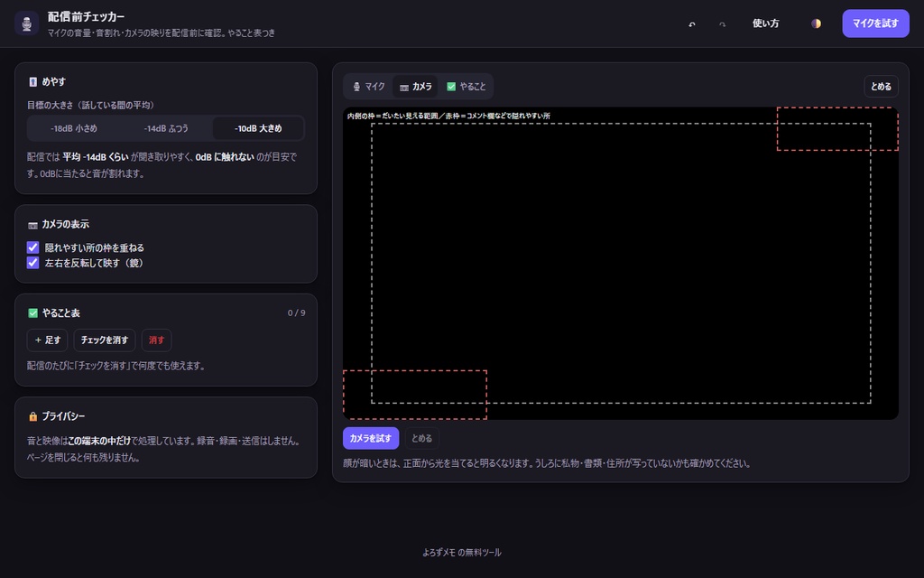
Task: Click the とめる button at the top right of the panel
Action: [881, 87]
